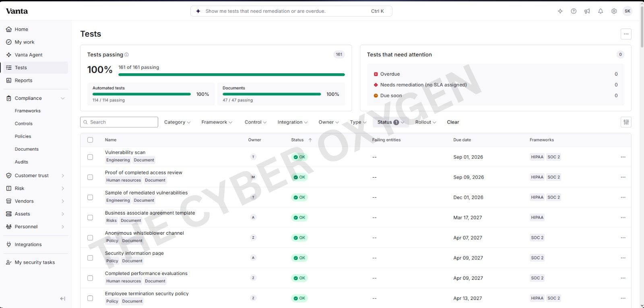Open the Tests page more options button
644x308 pixels.
pyautogui.click(x=626, y=34)
